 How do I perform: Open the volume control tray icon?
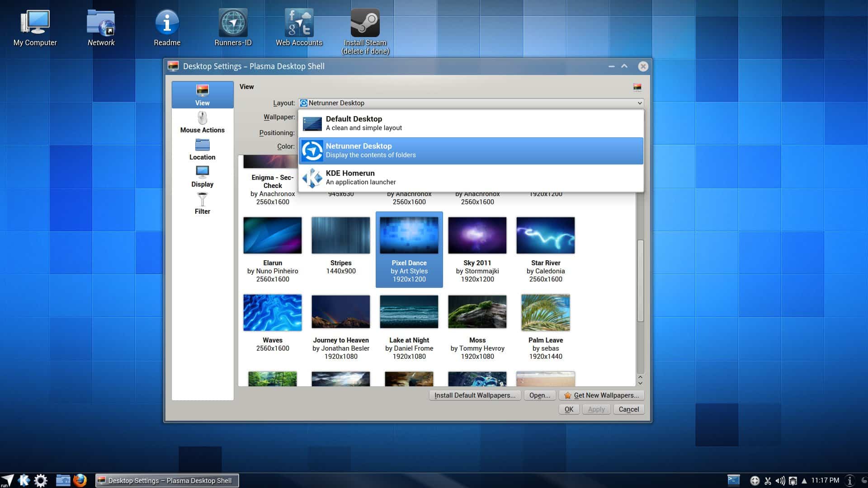pos(780,481)
